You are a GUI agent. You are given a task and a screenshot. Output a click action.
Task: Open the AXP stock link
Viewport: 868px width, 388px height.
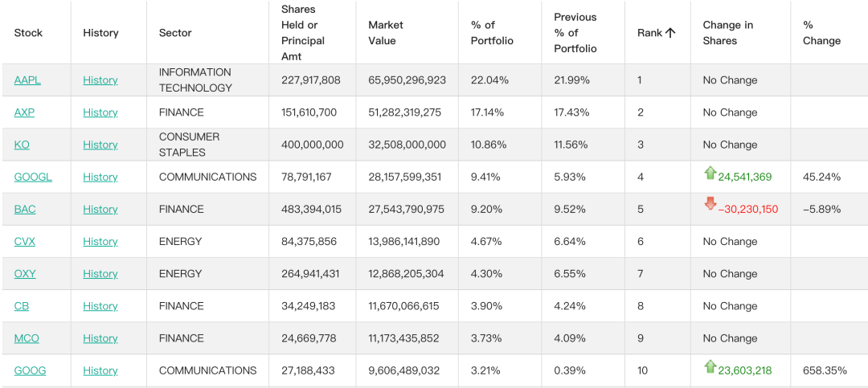tap(24, 112)
